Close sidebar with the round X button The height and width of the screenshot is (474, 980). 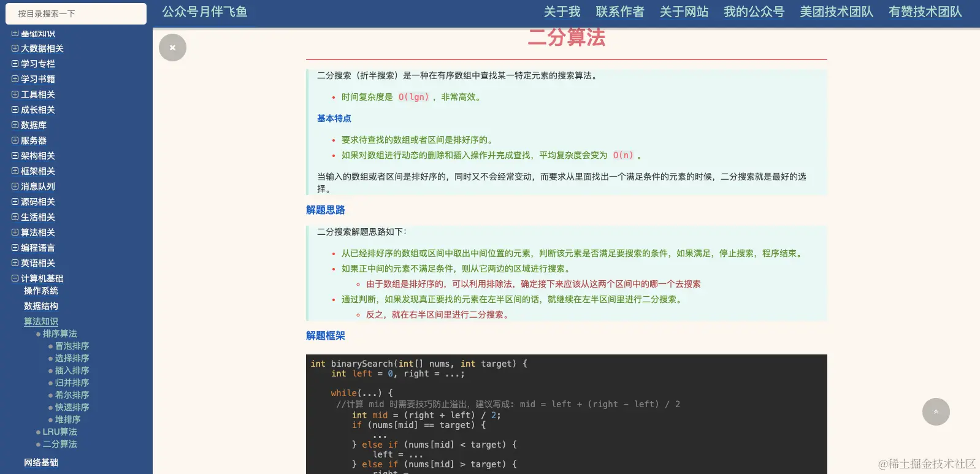coord(172,48)
